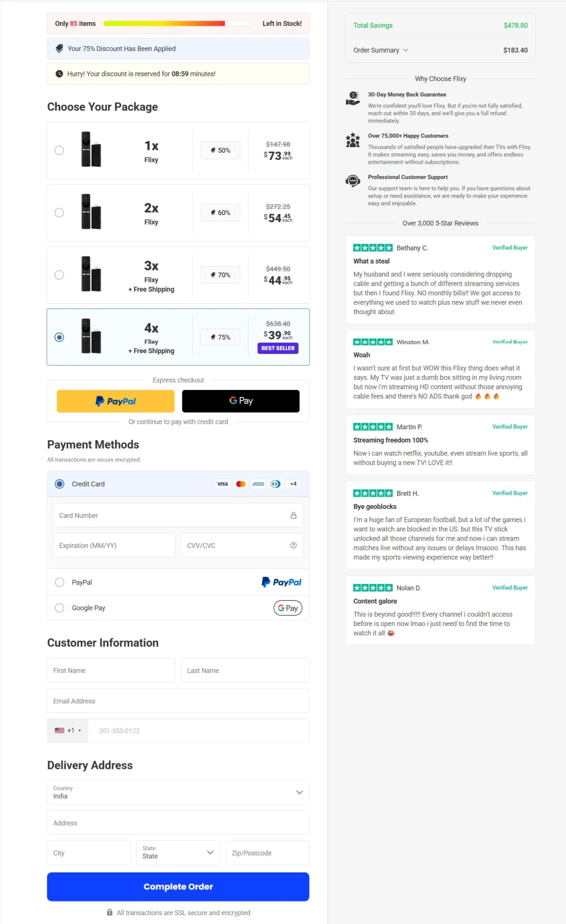The height and width of the screenshot is (924, 566).
Task: Pay with G Pay express checkout button
Action: tap(241, 401)
